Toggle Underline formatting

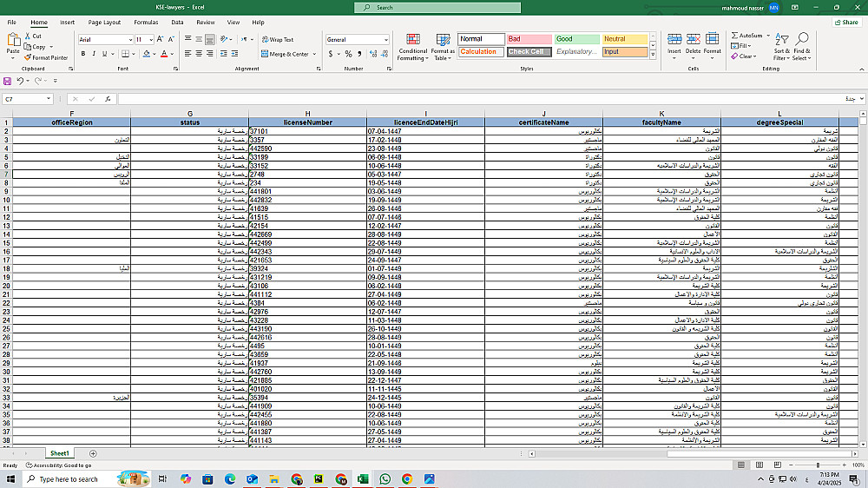coord(104,54)
